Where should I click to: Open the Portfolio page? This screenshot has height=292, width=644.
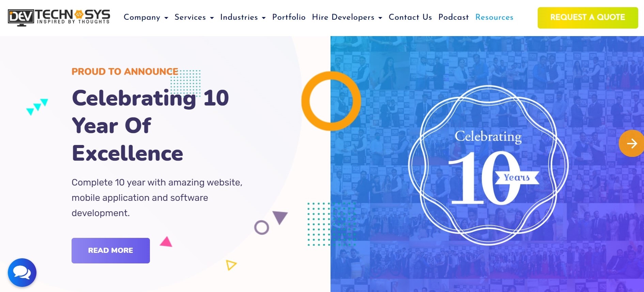point(289,17)
